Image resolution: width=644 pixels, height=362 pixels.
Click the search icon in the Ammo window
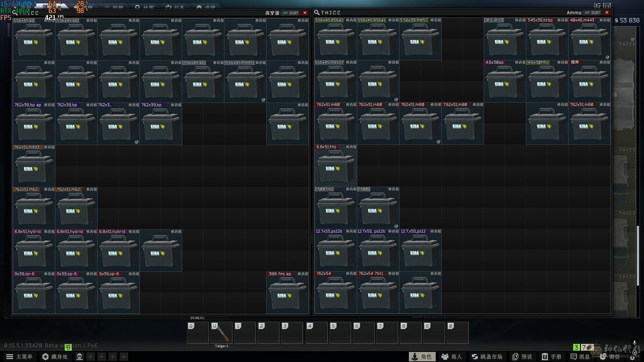317,12
